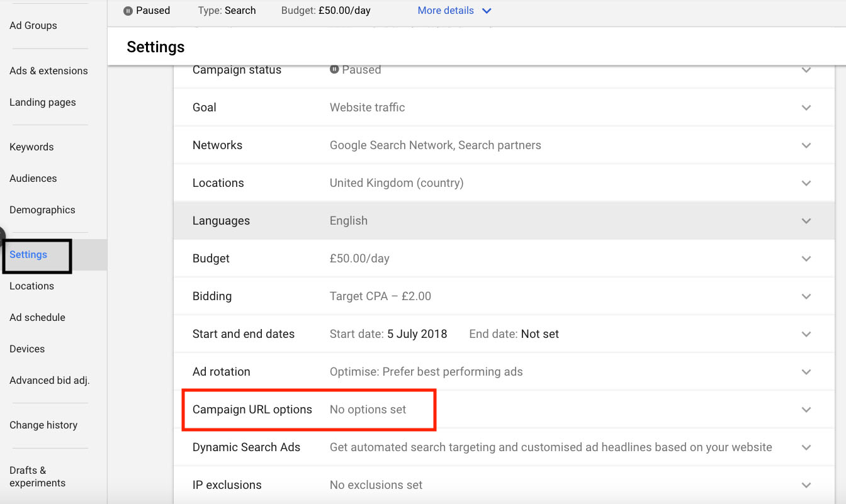This screenshot has height=504, width=846.
Task: Open the Keywords section
Action: [x=31, y=147]
